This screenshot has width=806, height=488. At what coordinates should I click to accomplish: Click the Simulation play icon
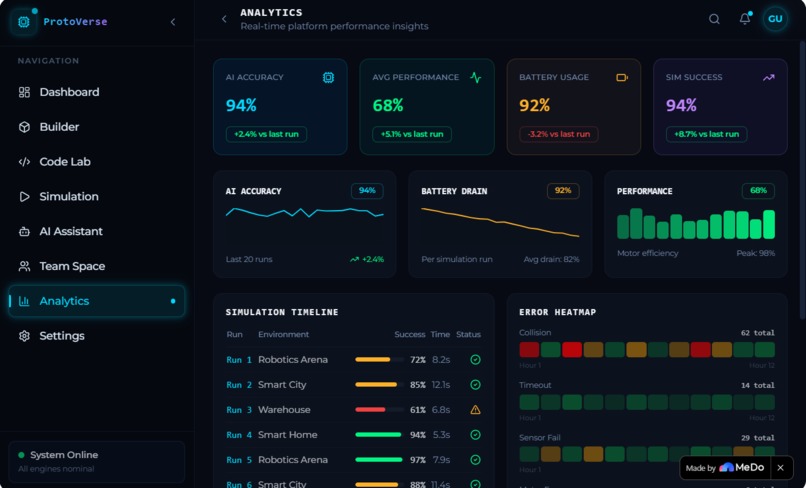(24, 196)
